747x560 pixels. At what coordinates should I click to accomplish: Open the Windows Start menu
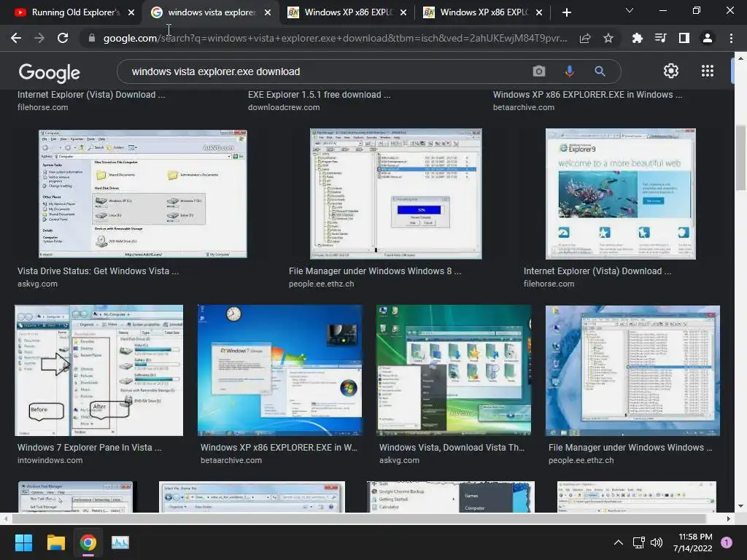23,542
